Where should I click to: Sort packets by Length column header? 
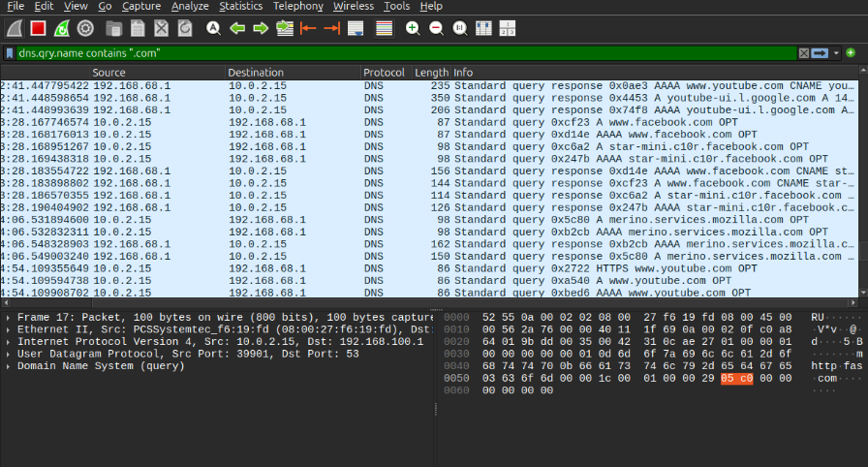click(x=432, y=73)
